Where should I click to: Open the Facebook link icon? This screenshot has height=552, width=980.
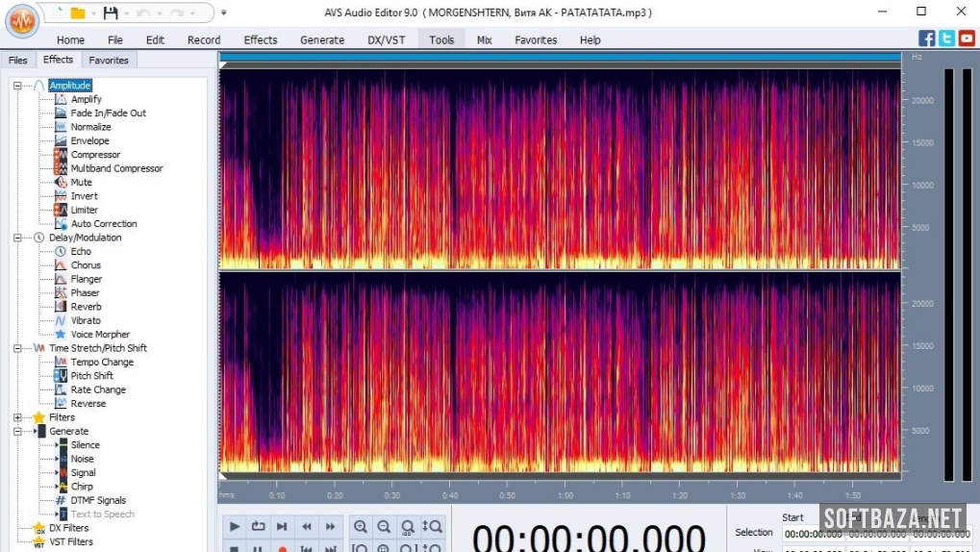[926, 38]
